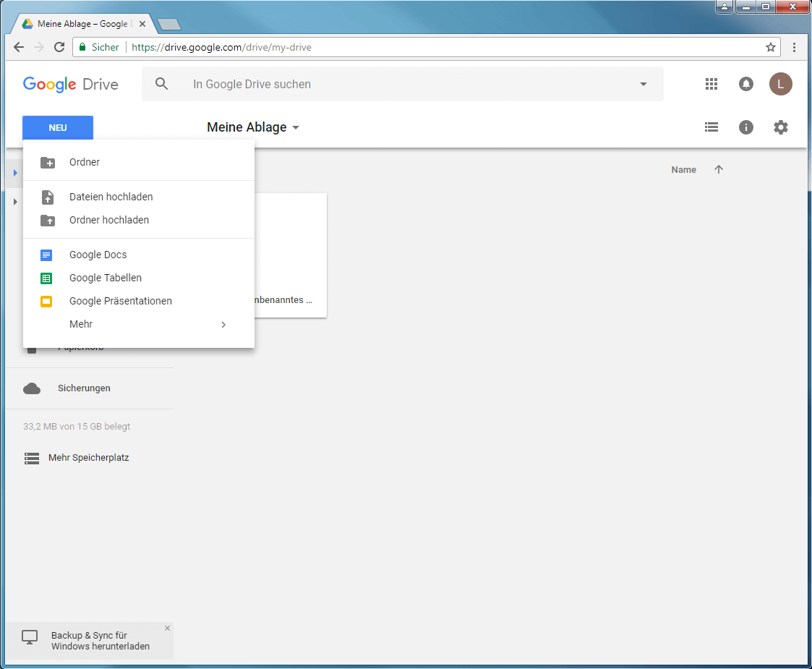Open the Chrome three-dot menu

794,47
